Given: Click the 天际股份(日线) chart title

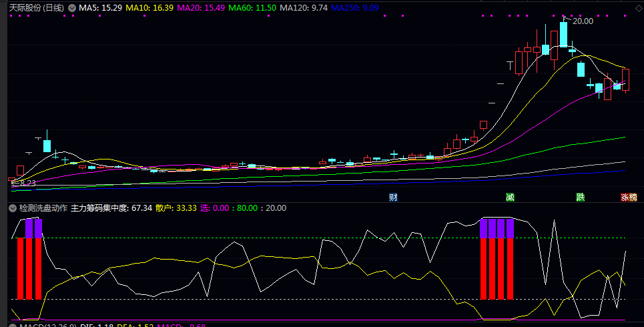Looking at the screenshot, I should (37, 8).
